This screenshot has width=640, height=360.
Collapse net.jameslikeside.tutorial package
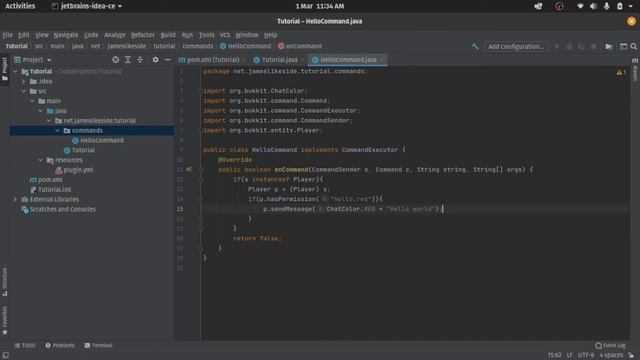tap(49, 120)
